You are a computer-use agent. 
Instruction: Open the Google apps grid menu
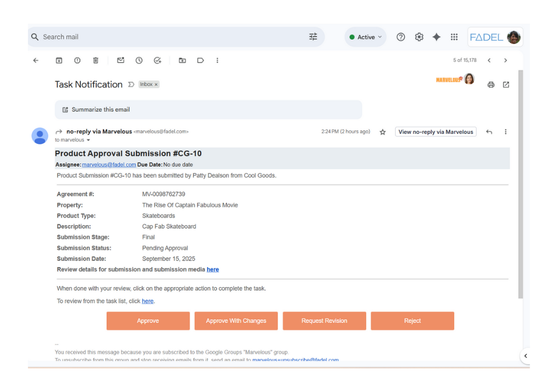click(x=454, y=37)
